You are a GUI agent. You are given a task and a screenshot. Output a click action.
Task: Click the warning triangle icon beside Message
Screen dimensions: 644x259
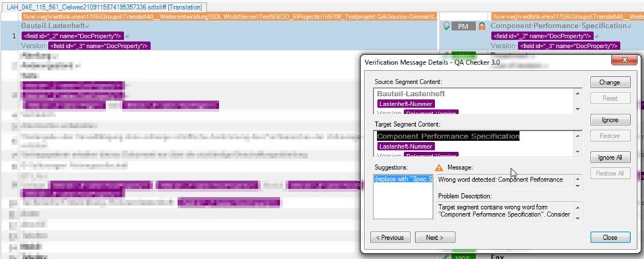point(439,167)
